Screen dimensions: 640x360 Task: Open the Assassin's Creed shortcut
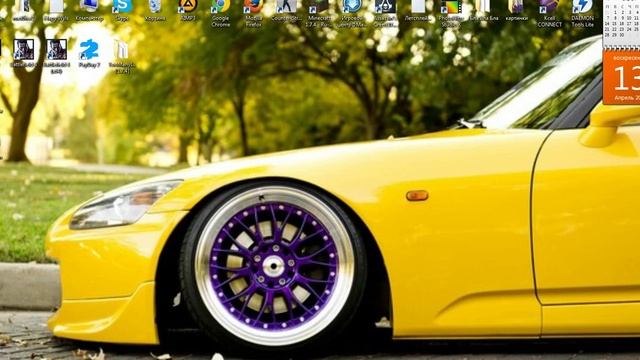coord(385,13)
